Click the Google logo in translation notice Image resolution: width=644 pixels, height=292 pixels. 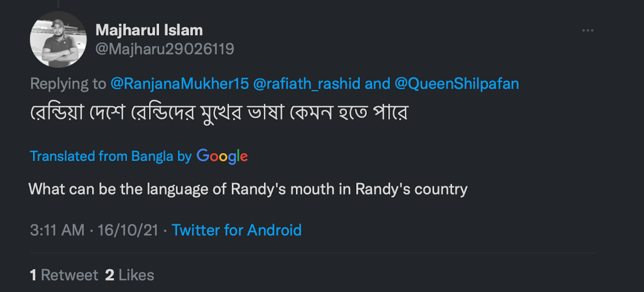coord(222,156)
